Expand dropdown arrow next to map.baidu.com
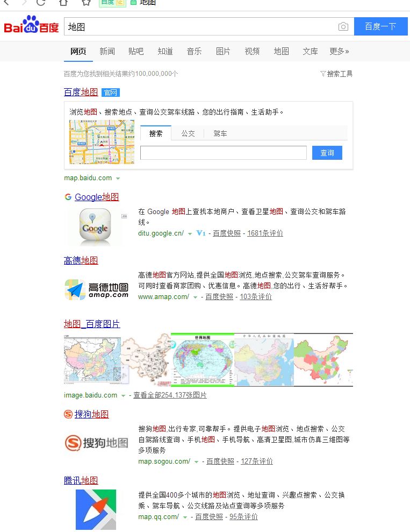Screen dimensions: 410x532 pos(118,178)
